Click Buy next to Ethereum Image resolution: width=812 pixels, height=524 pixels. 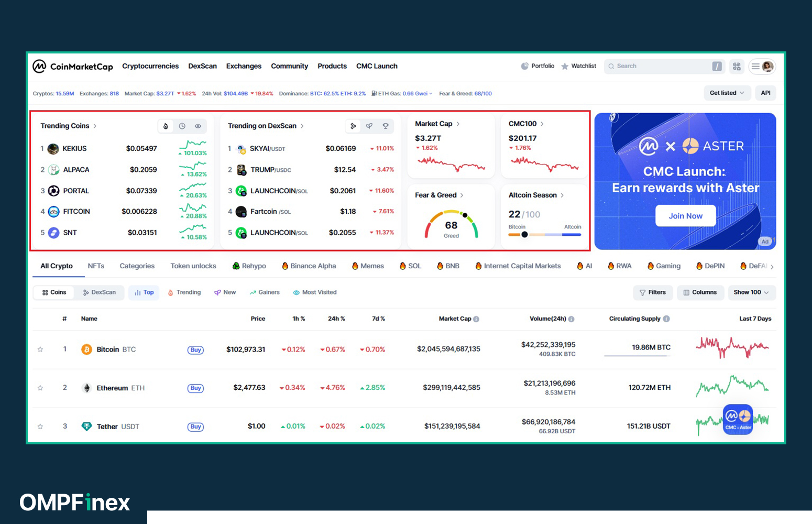(x=195, y=388)
